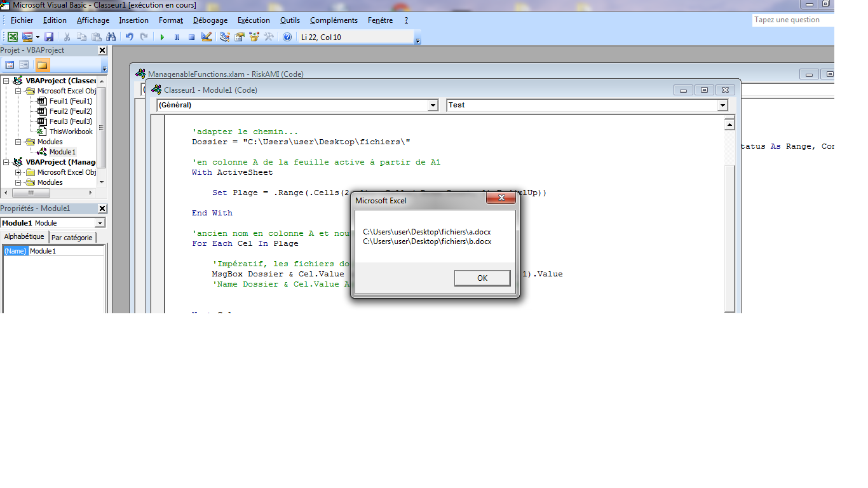Click the View Microsoft Excel toolbar icon

(12, 37)
